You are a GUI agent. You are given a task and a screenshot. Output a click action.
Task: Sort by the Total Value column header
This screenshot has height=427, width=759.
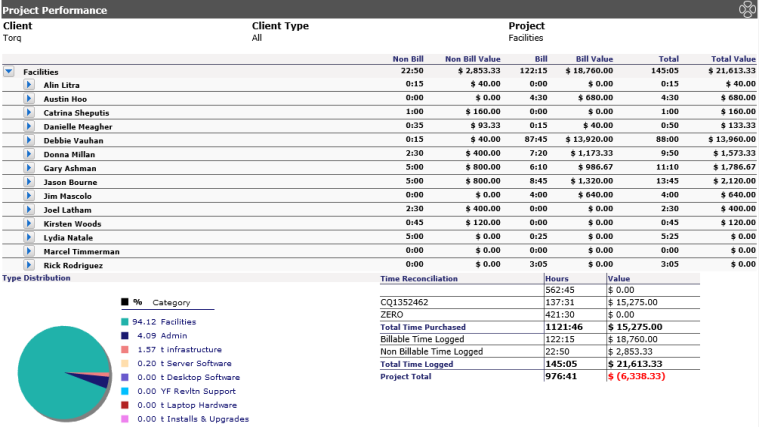click(733, 59)
